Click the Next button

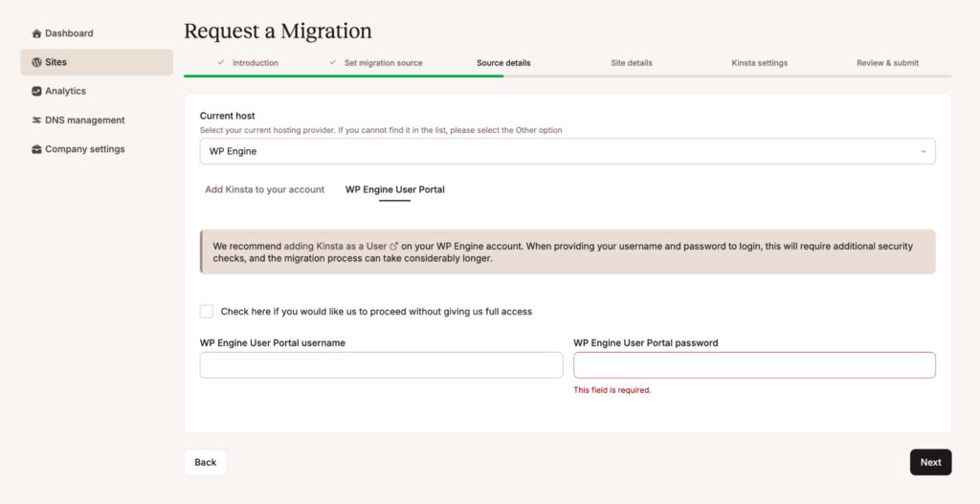(930, 462)
